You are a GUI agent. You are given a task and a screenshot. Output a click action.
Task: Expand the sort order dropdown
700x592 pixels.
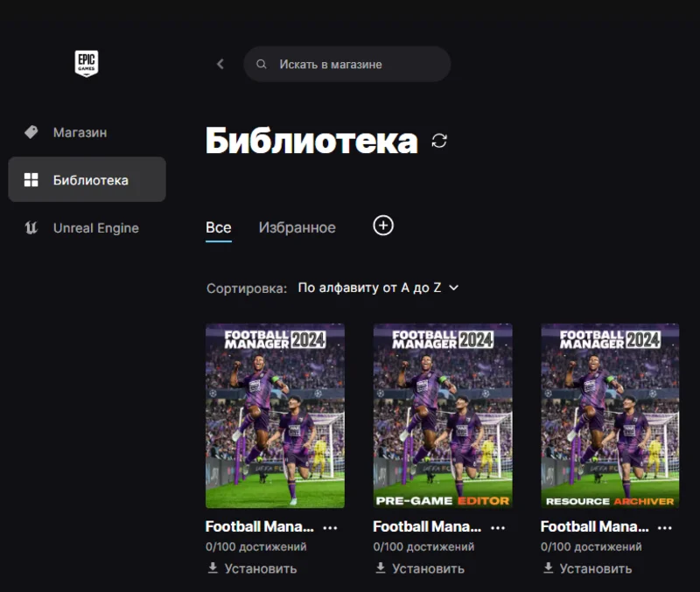378,288
